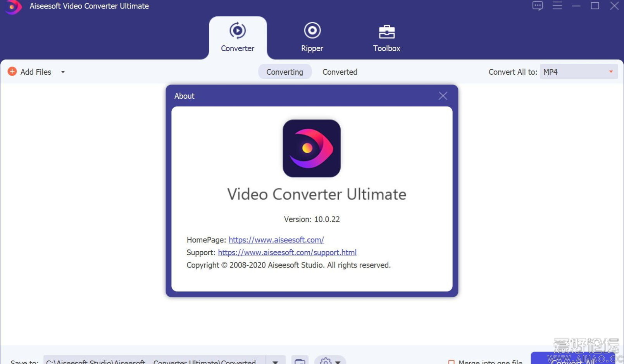
Task: Click the Video Converter Ultimate logo in About
Action: point(312,148)
